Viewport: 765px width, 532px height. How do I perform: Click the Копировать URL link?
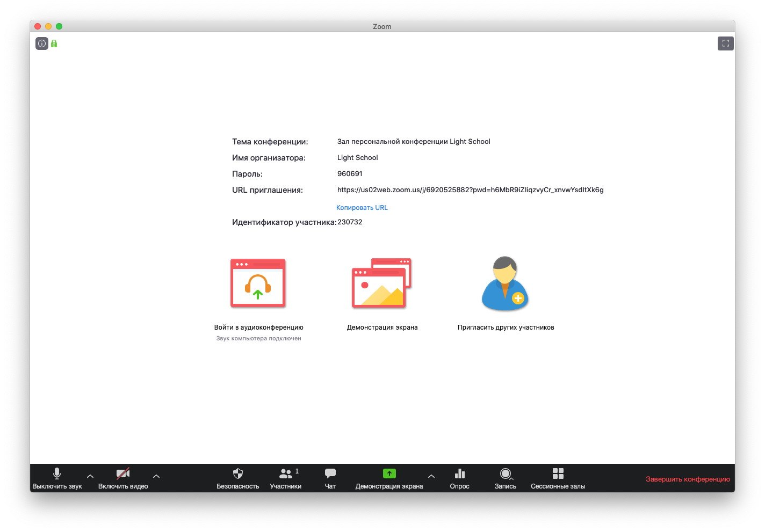pyautogui.click(x=362, y=208)
